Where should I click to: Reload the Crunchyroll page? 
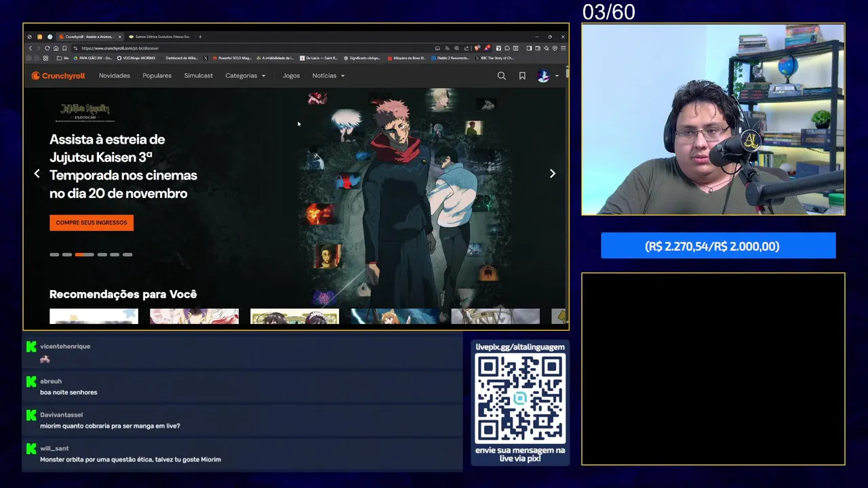coord(47,48)
